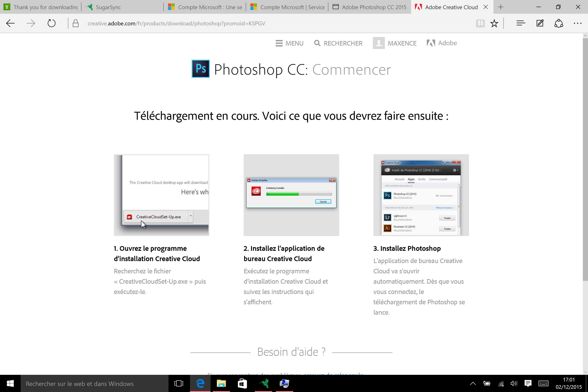The width and height of the screenshot is (588, 392).
Task: Click Microsoft Edge taskbar icon
Action: [200, 383]
